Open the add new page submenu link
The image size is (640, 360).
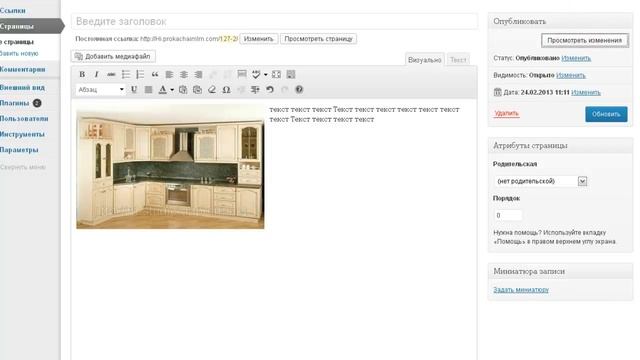[x=19, y=53]
